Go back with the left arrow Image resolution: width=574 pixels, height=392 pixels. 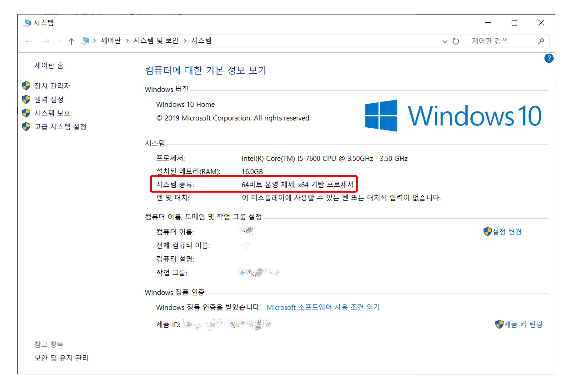[x=29, y=41]
